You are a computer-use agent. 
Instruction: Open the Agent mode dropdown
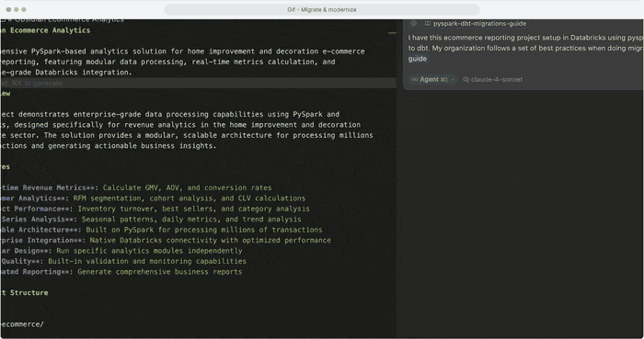click(433, 80)
